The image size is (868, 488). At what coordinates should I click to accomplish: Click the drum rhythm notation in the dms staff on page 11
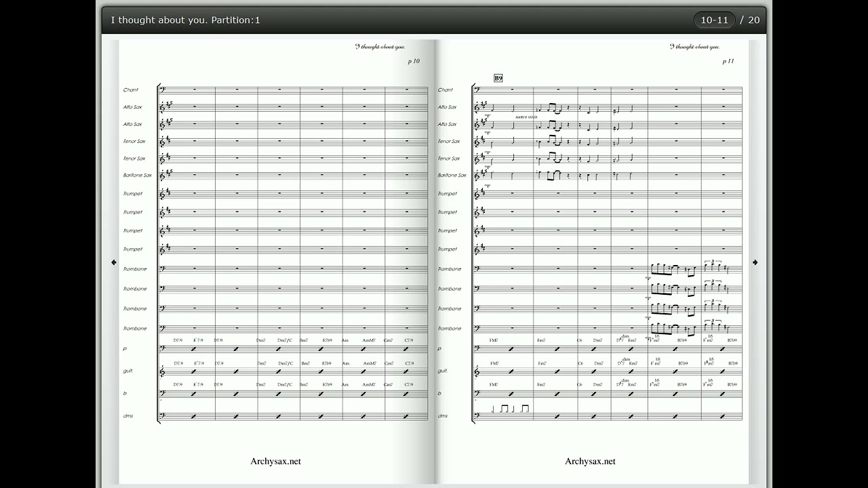[509, 409]
